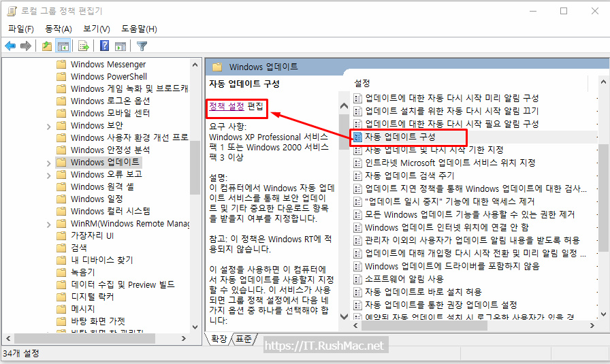Expand the Windows 업데이트 tree node
610x364 pixels.
[48, 163]
